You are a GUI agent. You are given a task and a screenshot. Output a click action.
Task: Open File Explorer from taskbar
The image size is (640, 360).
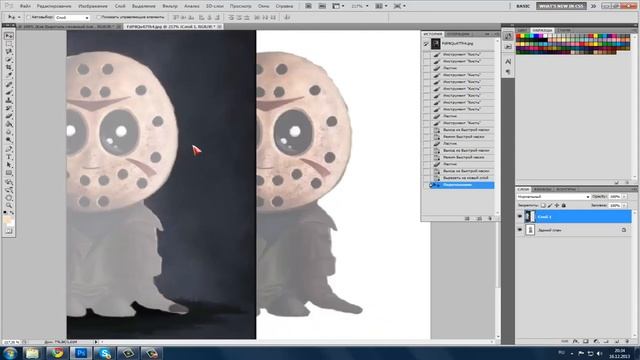[33, 353]
